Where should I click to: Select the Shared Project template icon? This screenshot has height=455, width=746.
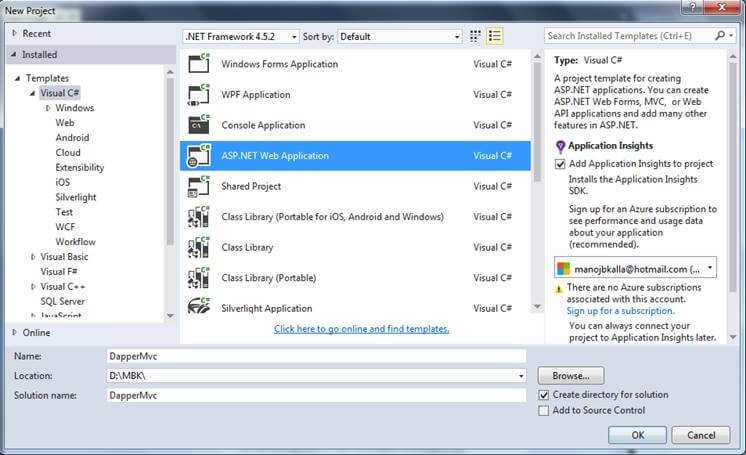click(x=199, y=186)
